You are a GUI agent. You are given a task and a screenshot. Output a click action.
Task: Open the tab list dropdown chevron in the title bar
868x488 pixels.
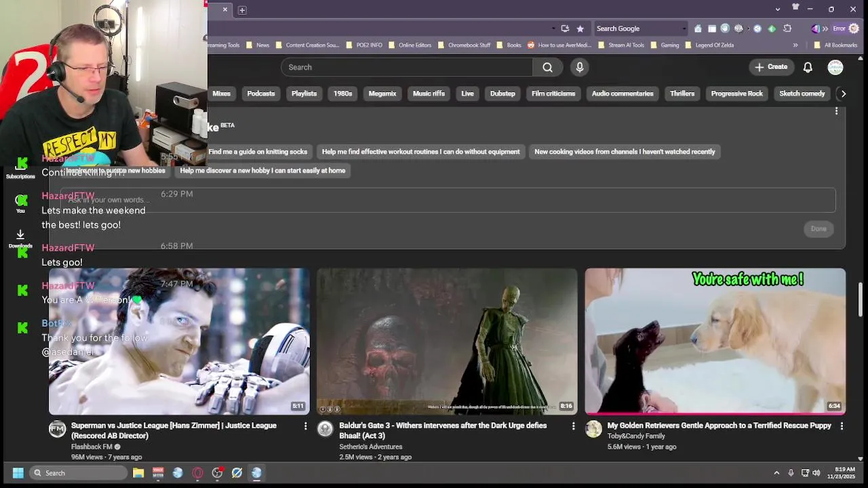[x=777, y=9]
